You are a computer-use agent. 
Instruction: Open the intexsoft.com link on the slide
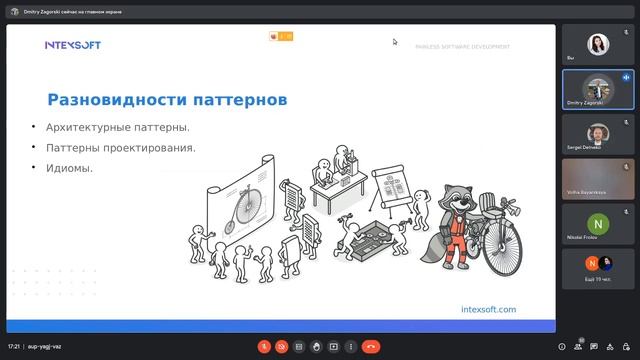489,309
